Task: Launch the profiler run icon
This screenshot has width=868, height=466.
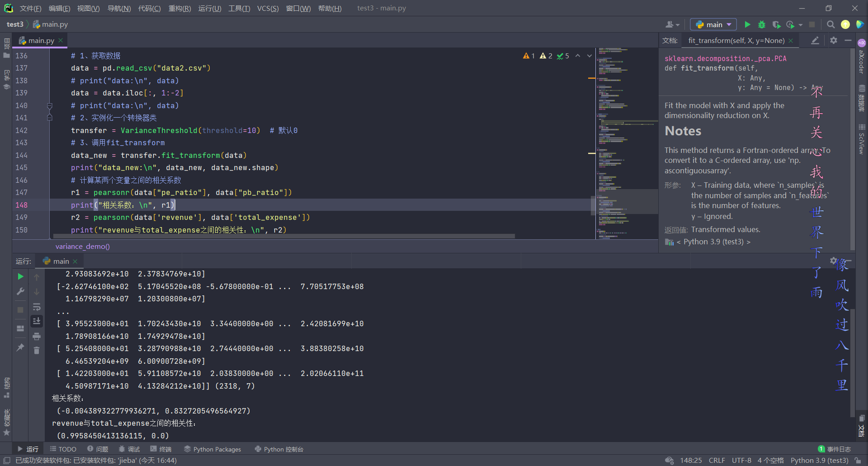Action: pos(790,24)
